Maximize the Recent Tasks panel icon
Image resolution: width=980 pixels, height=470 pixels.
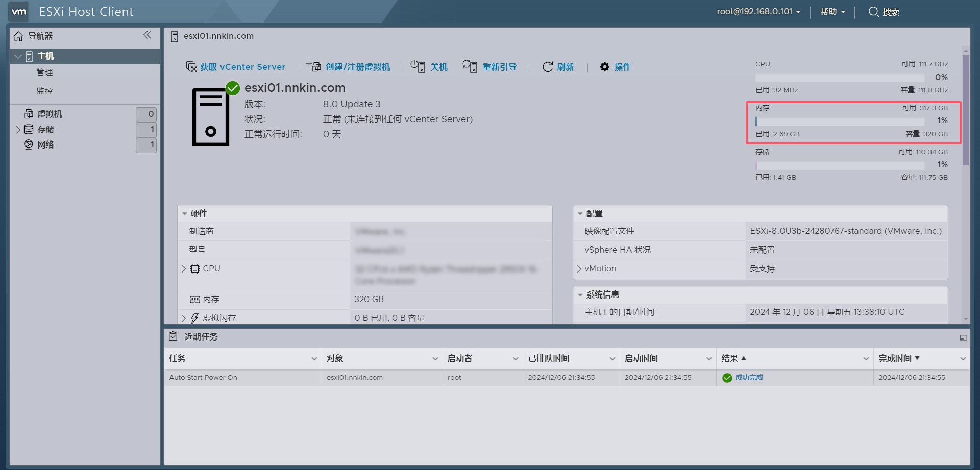[963, 338]
